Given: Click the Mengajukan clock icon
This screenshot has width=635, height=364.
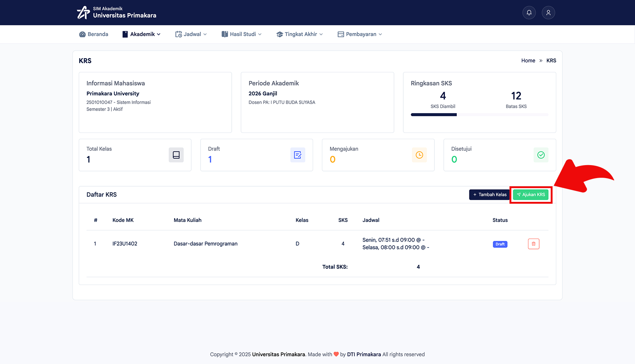Looking at the screenshot, I should [x=419, y=155].
